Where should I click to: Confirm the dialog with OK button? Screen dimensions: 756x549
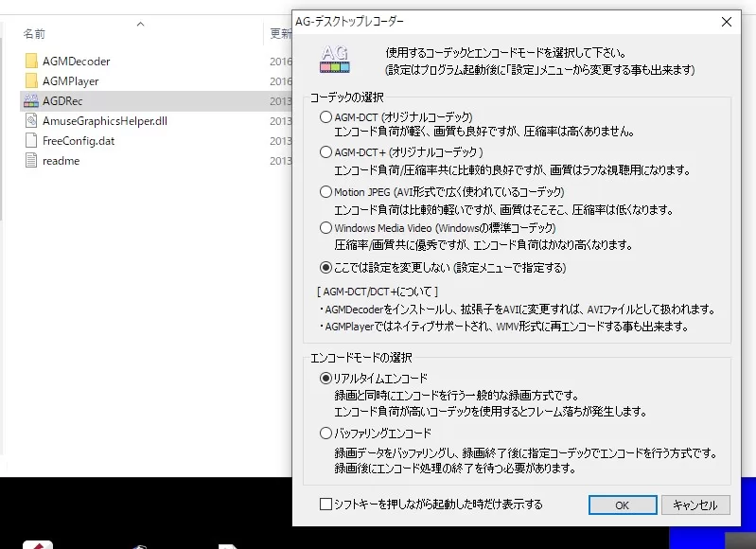(x=623, y=505)
